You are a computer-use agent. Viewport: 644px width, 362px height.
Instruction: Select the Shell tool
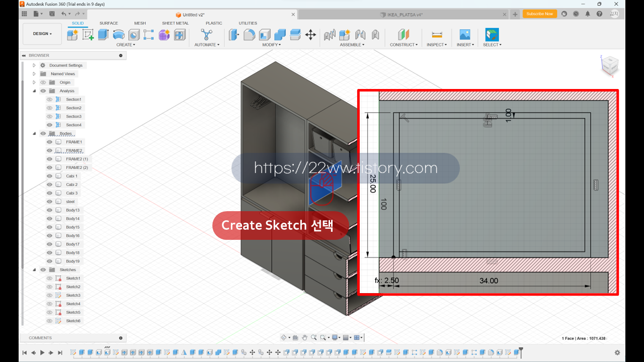coord(265,35)
